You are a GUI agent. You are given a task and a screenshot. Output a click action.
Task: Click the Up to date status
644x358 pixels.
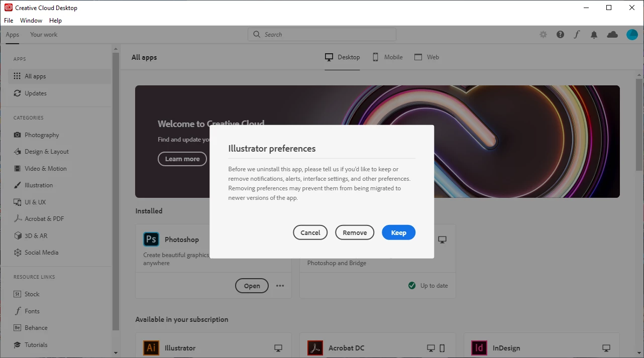click(428, 286)
